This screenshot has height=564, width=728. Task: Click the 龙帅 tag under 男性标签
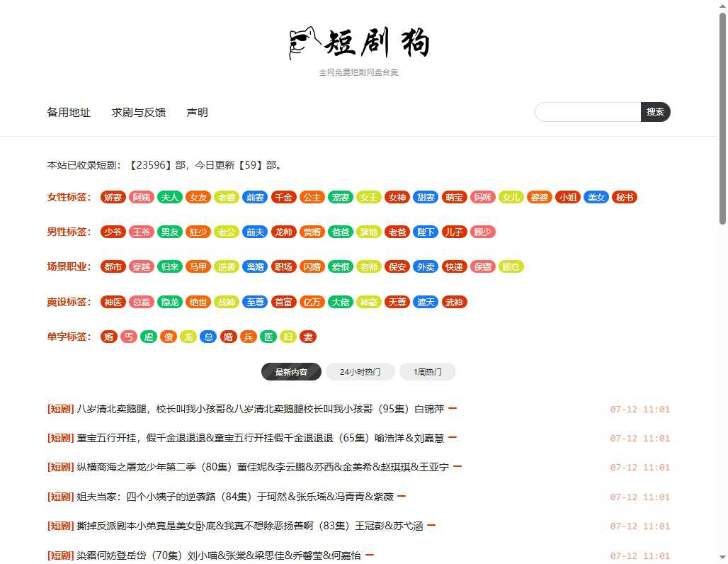(x=283, y=232)
